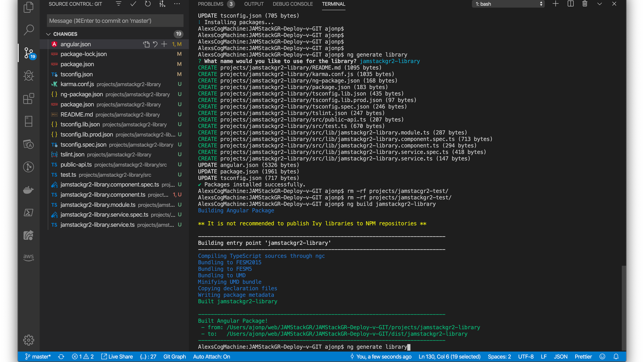Open the Extensions view

click(29, 99)
